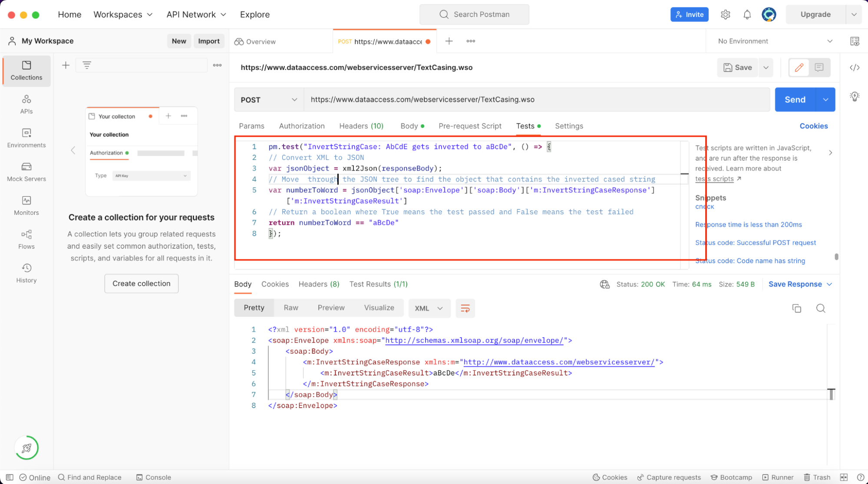The height and width of the screenshot is (484, 868).
Task: Open the lightbulb info panel icon
Action: pyautogui.click(x=855, y=96)
